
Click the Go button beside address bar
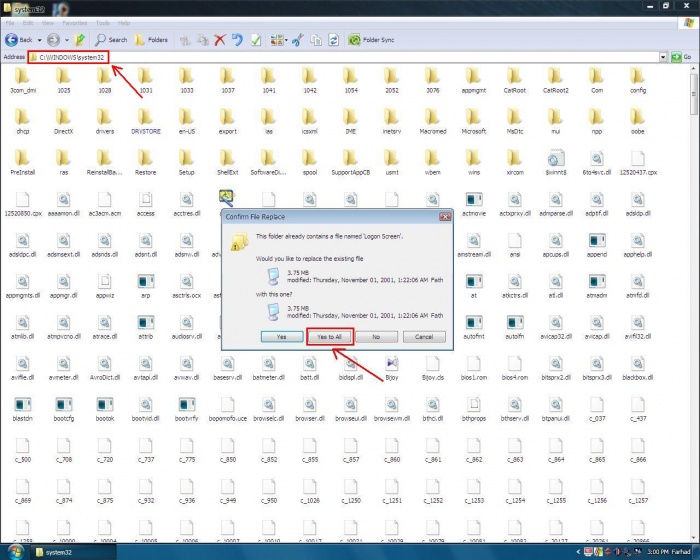click(682, 57)
